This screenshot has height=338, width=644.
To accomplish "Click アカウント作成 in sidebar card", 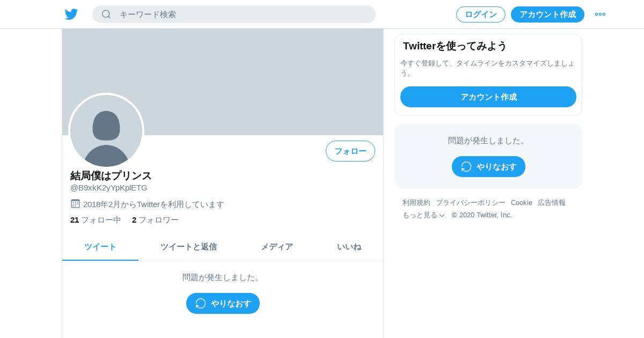I will tap(488, 97).
